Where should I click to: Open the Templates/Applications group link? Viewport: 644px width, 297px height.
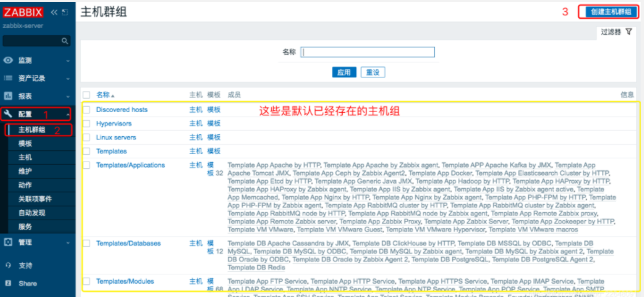pos(130,165)
